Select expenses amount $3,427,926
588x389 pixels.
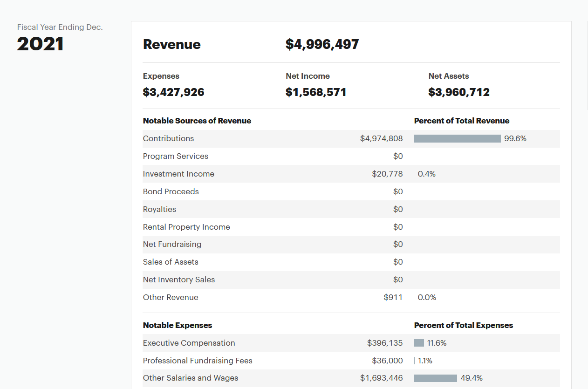click(x=174, y=92)
